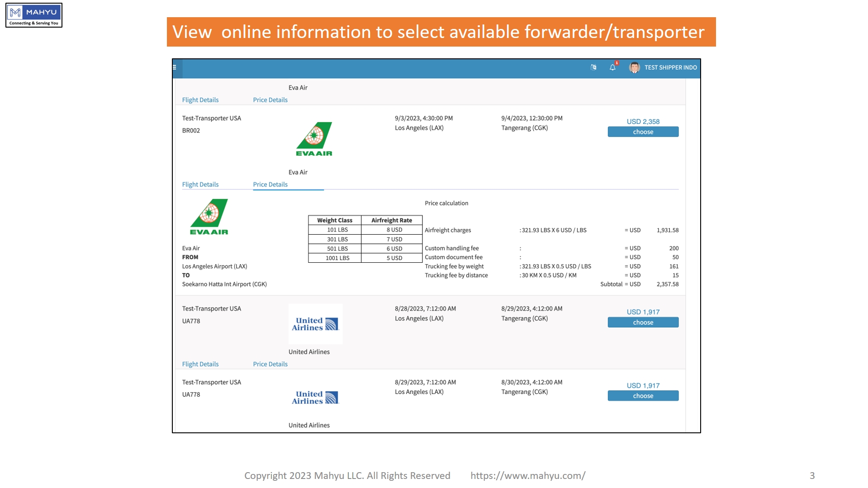
Task: Click Weight Class table header
Action: coord(335,220)
